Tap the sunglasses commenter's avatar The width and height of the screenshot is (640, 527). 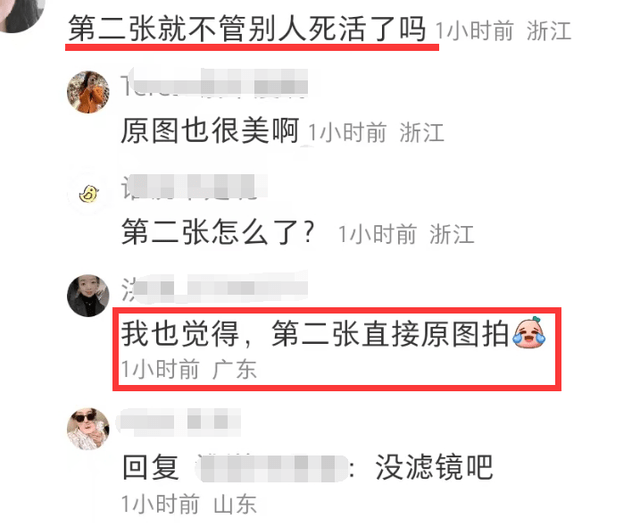point(88,429)
